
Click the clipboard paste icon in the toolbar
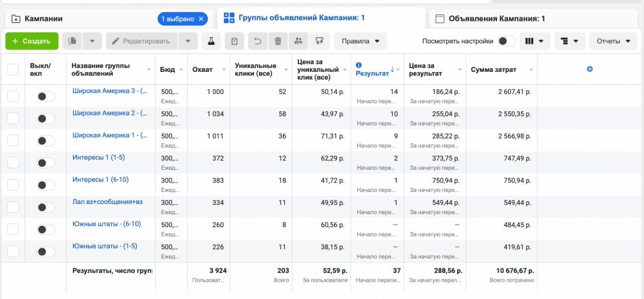click(234, 41)
